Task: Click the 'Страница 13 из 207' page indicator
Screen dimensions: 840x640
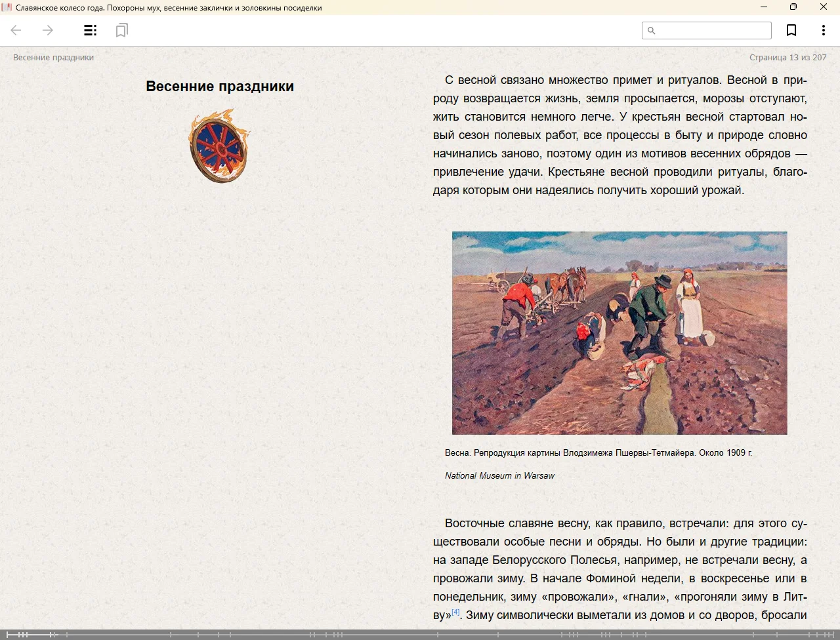Action: pos(787,58)
